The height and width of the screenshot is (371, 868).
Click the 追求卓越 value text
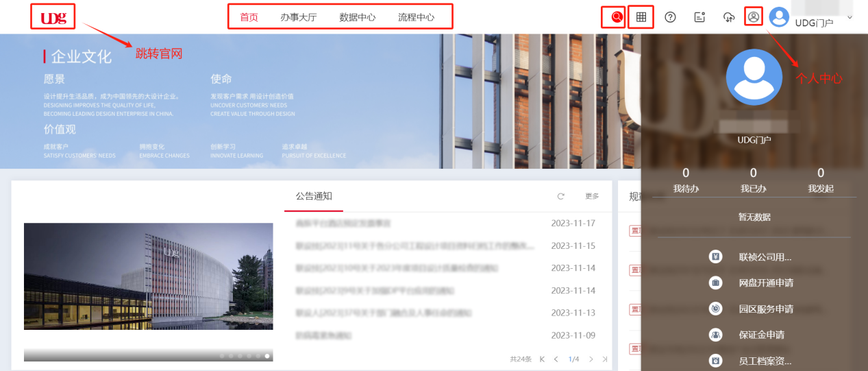click(x=295, y=147)
